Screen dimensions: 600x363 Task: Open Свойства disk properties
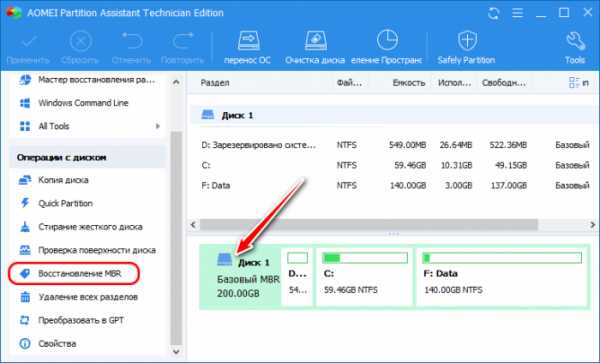(48, 343)
